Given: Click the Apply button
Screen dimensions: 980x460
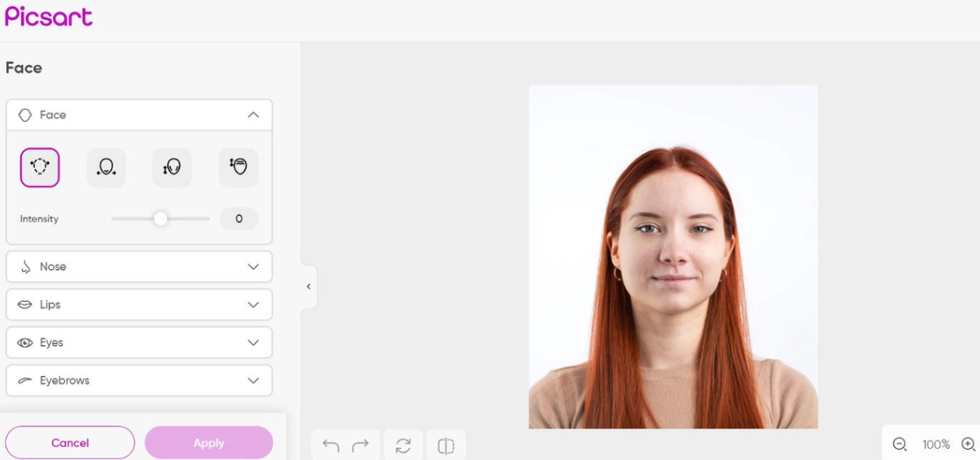Looking at the screenshot, I should pyautogui.click(x=209, y=443).
